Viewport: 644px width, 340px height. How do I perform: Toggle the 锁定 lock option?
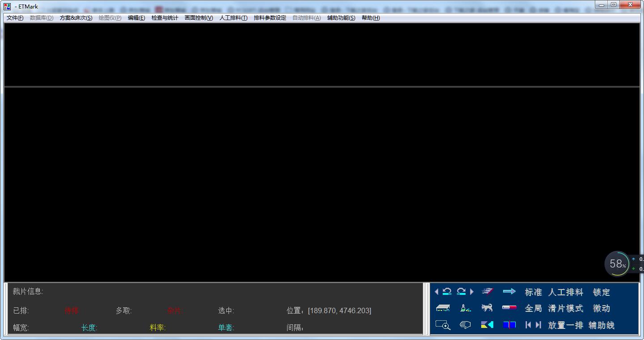click(x=602, y=292)
